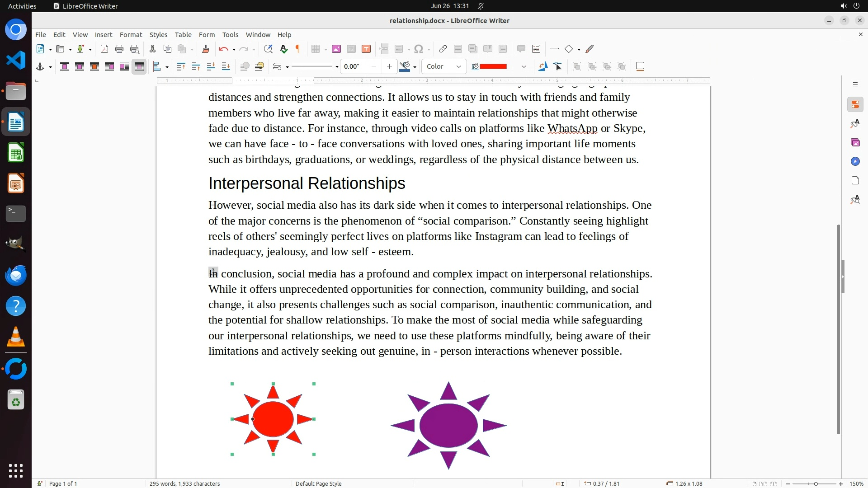Click the Export as PDF icon

[x=104, y=49]
